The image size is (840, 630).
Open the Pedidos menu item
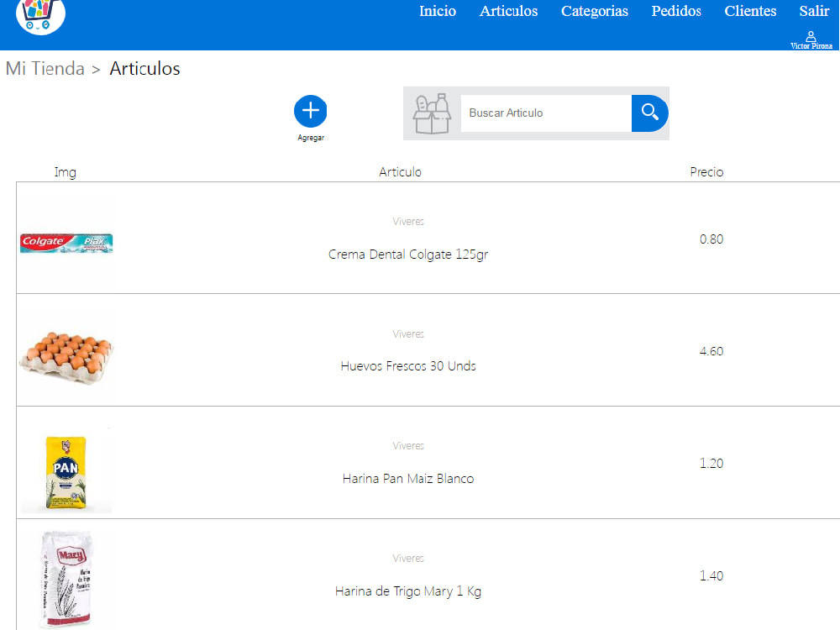(x=676, y=11)
